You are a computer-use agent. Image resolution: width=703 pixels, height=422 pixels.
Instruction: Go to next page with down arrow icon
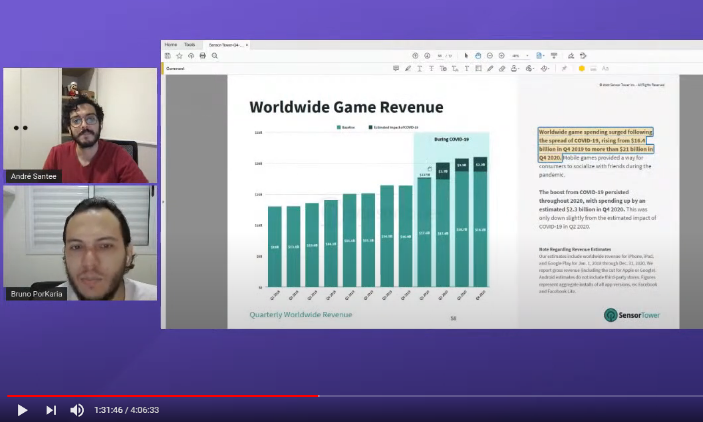[x=427, y=56]
